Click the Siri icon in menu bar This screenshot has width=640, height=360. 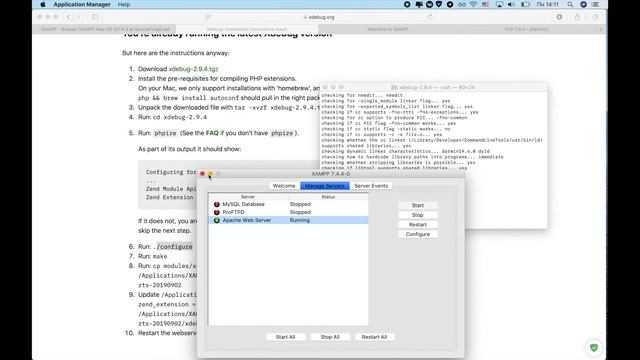[583, 4]
